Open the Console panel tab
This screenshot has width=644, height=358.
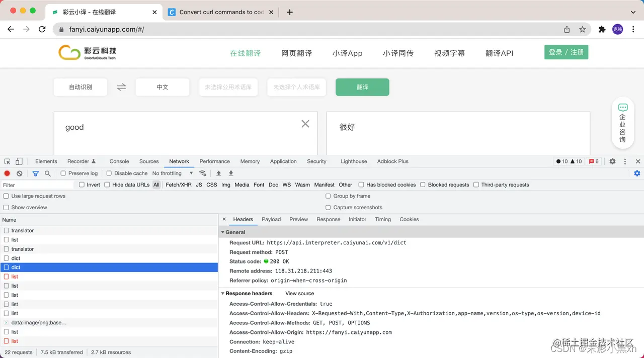click(x=119, y=161)
